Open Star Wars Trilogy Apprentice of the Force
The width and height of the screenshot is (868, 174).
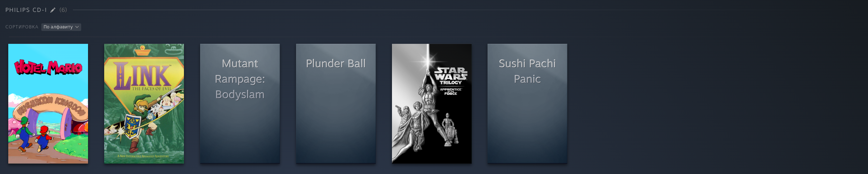[432, 104]
